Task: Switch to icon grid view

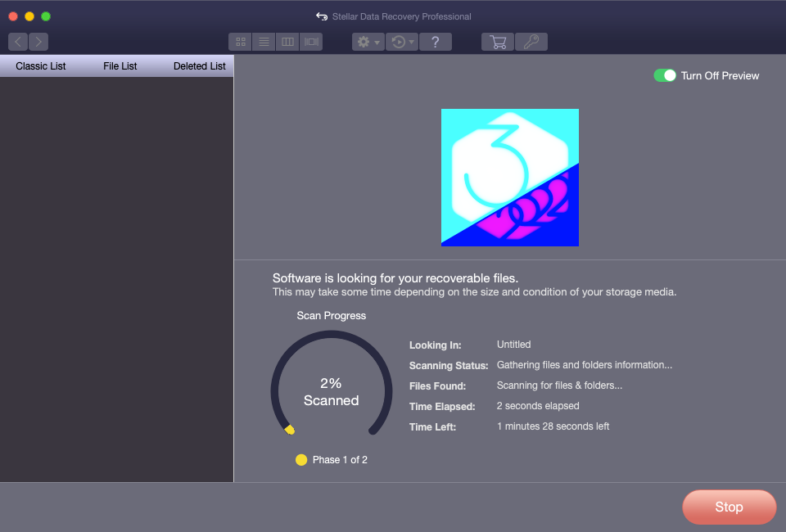Action: click(240, 42)
